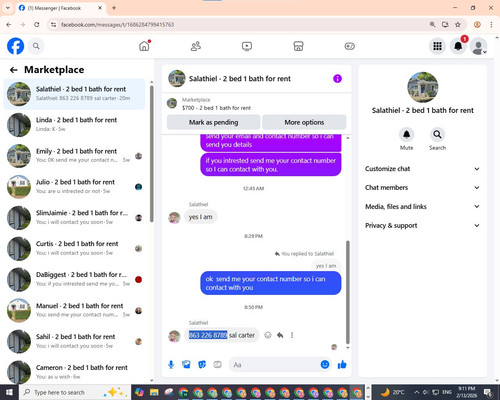Open the DaBiggest conversation in the list
Viewport: 500px width, 400px height.
point(75,279)
